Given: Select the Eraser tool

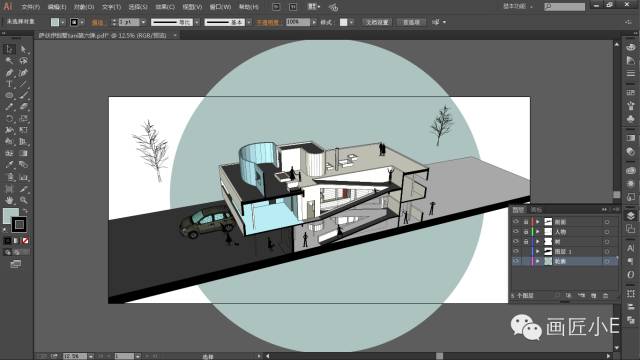Looking at the screenshot, I should tap(23, 107).
